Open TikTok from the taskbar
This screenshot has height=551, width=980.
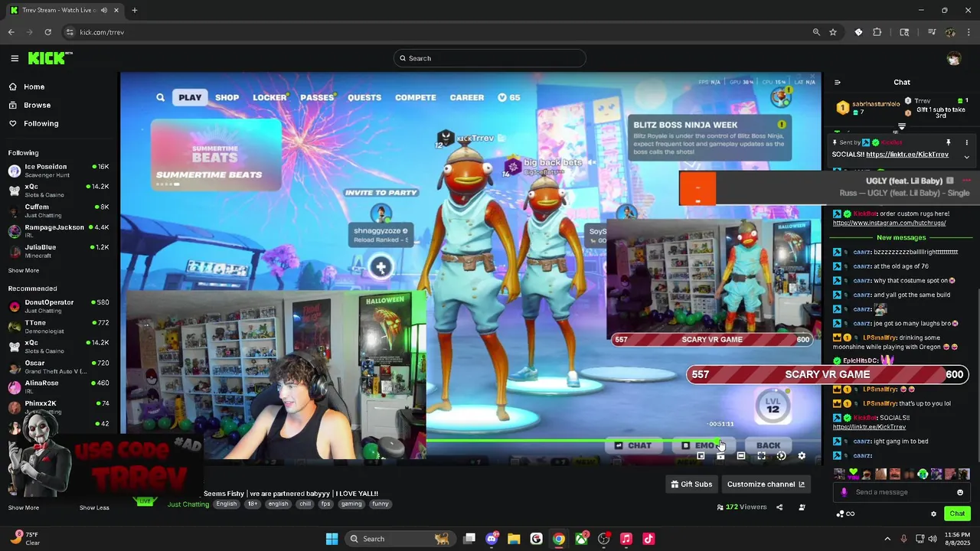point(648,539)
